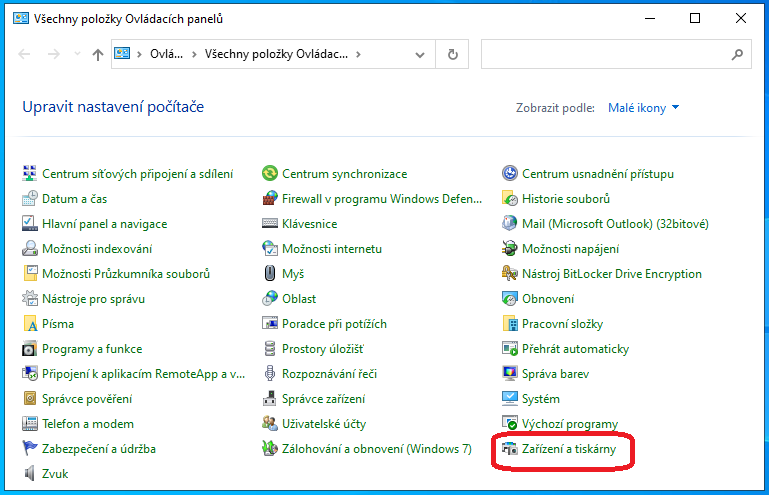Viewport: 769px width, 495px height.
Task: Open the Programy a funkce link
Action: coord(92,349)
